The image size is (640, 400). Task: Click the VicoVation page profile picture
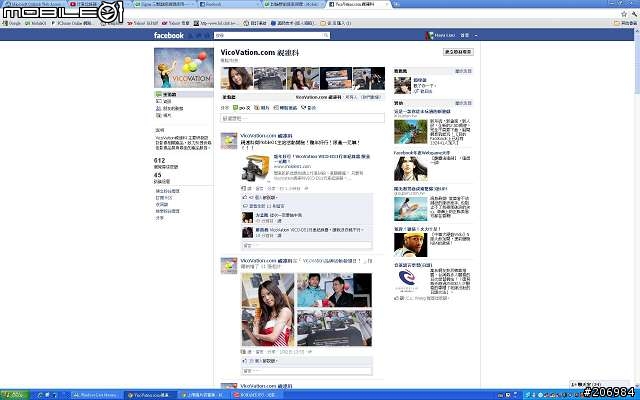(184, 68)
